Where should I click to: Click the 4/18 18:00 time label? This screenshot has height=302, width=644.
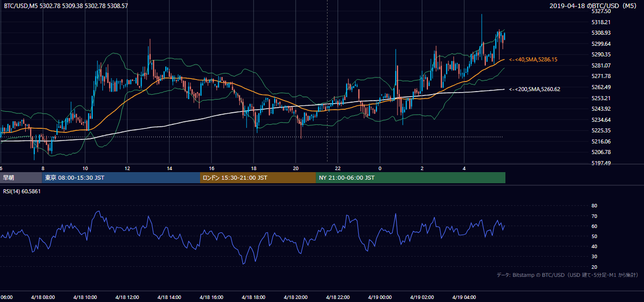pyautogui.click(x=253, y=297)
